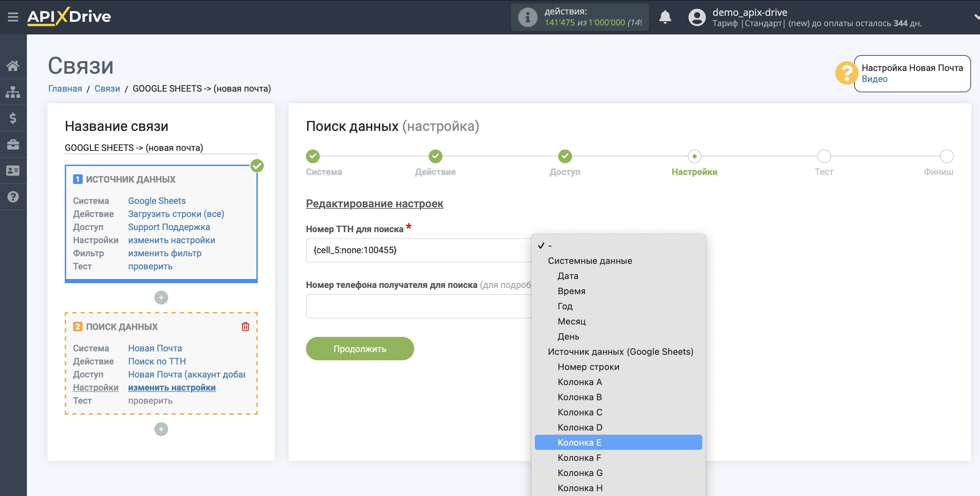This screenshot has height=496, width=980.
Task: Open the Новая Почта system link
Action: [x=155, y=349]
